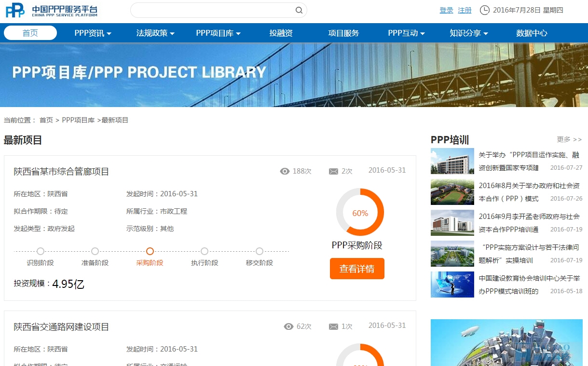
Task: Expand the PPP互动 dropdown menu
Action: [x=406, y=33]
